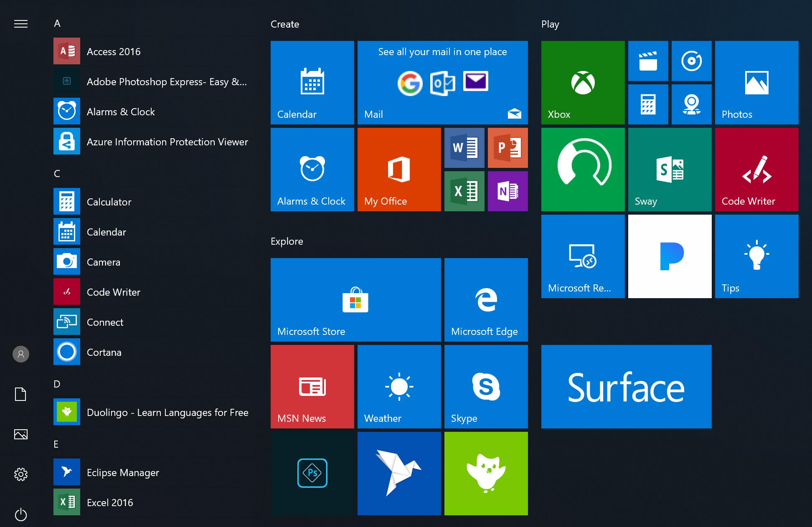The image size is (812, 527).
Task: Open the alphabet jump list via the A header
Action: click(x=57, y=23)
